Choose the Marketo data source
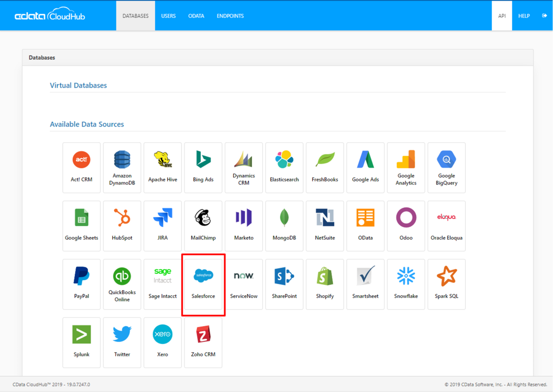553x392 pixels. [244, 226]
